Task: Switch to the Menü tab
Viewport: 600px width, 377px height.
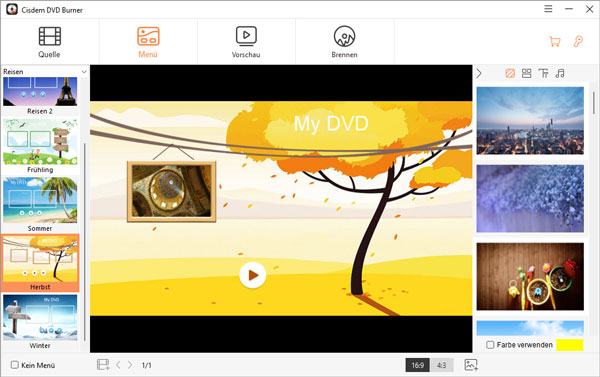Action: point(148,42)
